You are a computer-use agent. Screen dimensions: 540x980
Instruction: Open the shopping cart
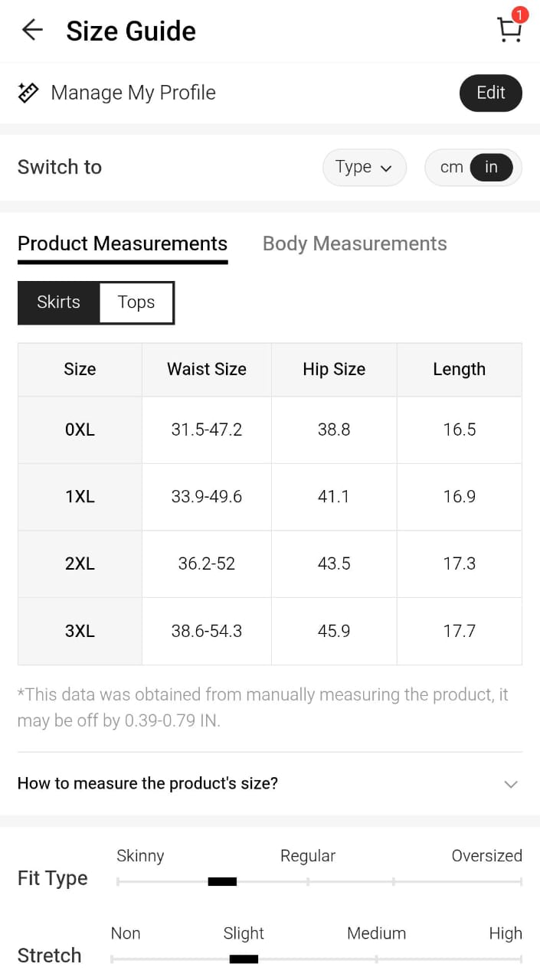509,31
